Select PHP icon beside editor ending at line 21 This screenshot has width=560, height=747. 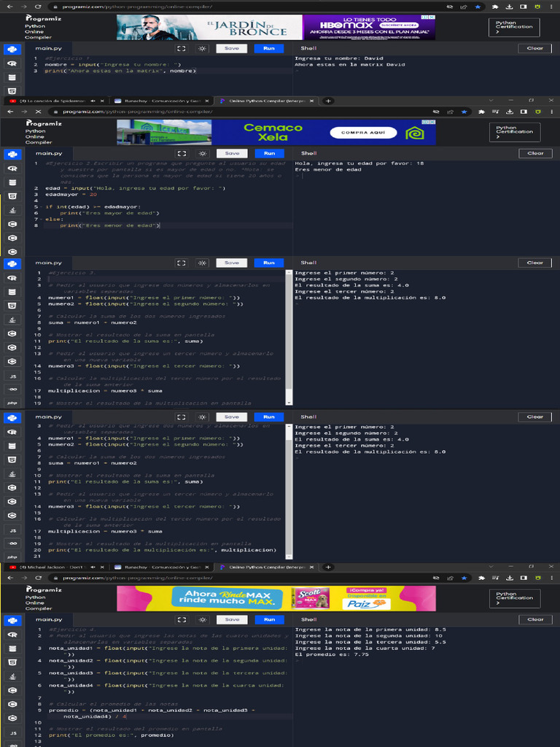pyautogui.click(x=12, y=557)
